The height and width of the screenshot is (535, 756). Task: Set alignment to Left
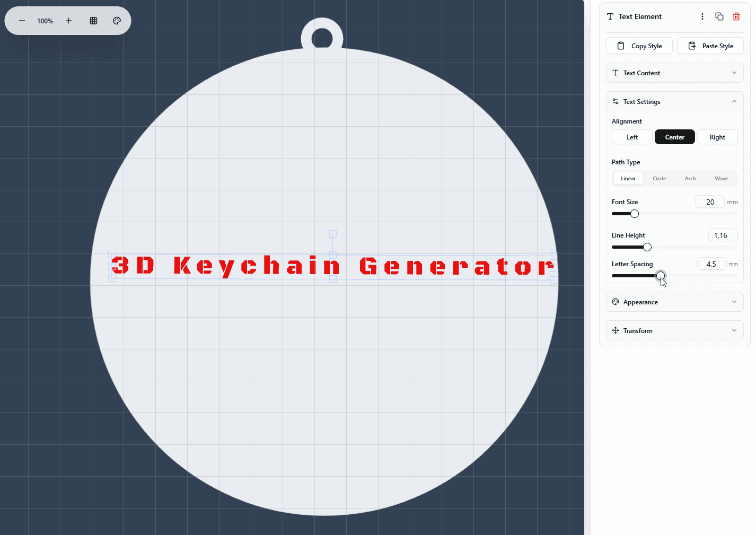632,137
